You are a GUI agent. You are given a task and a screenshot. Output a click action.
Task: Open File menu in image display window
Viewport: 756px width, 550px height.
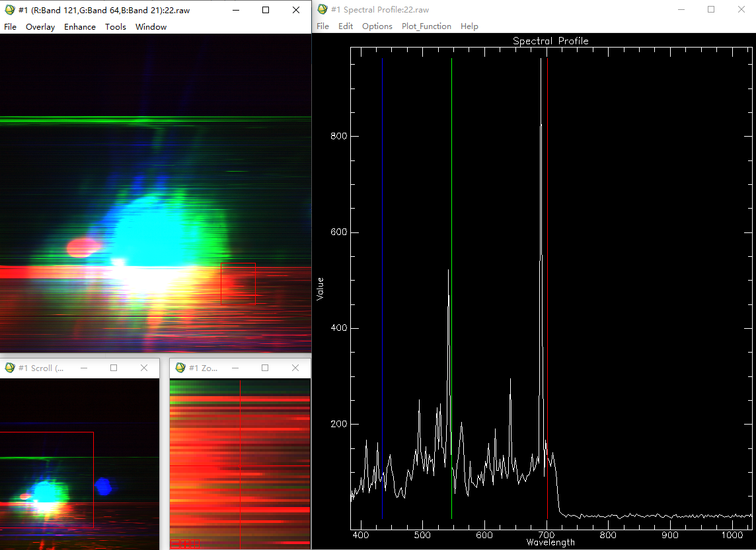[10, 27]
